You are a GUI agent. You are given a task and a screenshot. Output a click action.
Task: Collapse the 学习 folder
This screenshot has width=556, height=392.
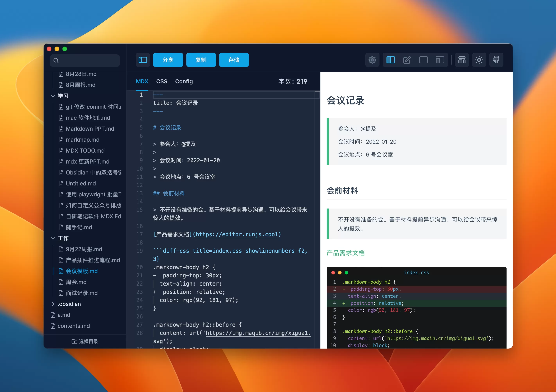(x=53, y=96)
